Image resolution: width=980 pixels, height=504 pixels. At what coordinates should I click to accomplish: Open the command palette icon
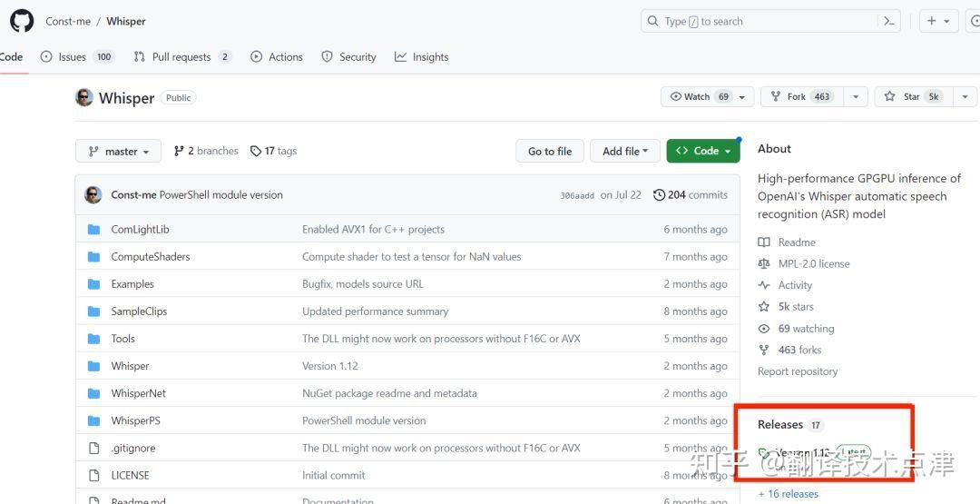click(888, 21)
